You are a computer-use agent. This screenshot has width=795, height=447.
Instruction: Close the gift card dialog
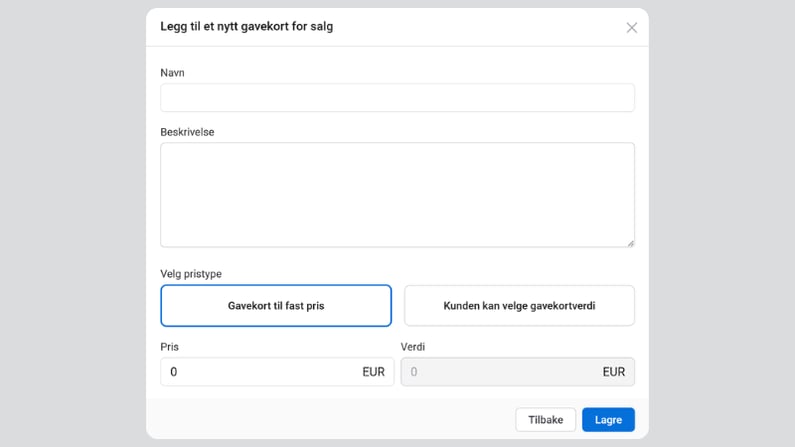point(631,28)
